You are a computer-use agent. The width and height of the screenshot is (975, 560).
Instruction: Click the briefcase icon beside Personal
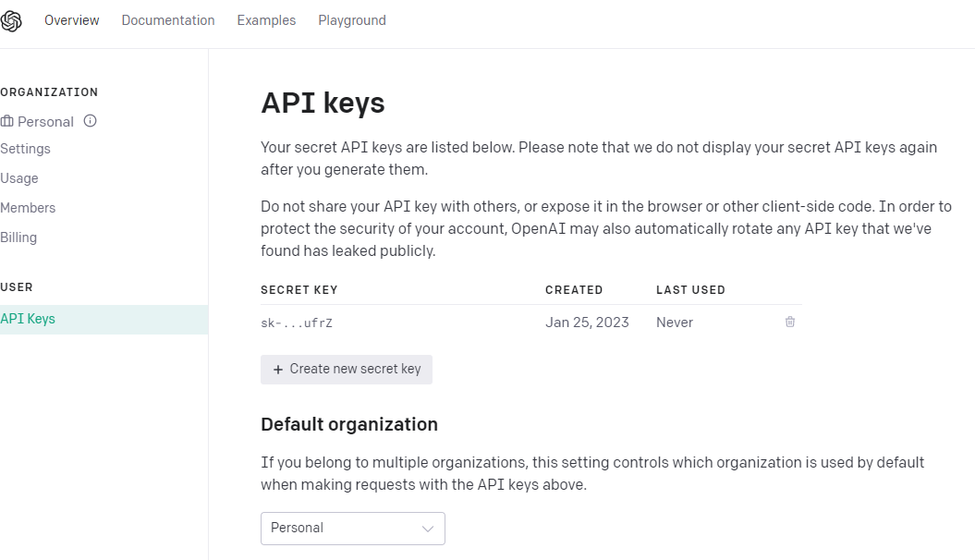coord(6,121)
